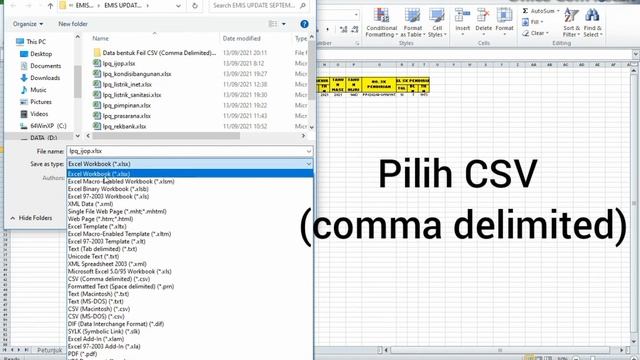The image size is (640, 360).
Task: Sort files by Date modified header
Action: 241,38
